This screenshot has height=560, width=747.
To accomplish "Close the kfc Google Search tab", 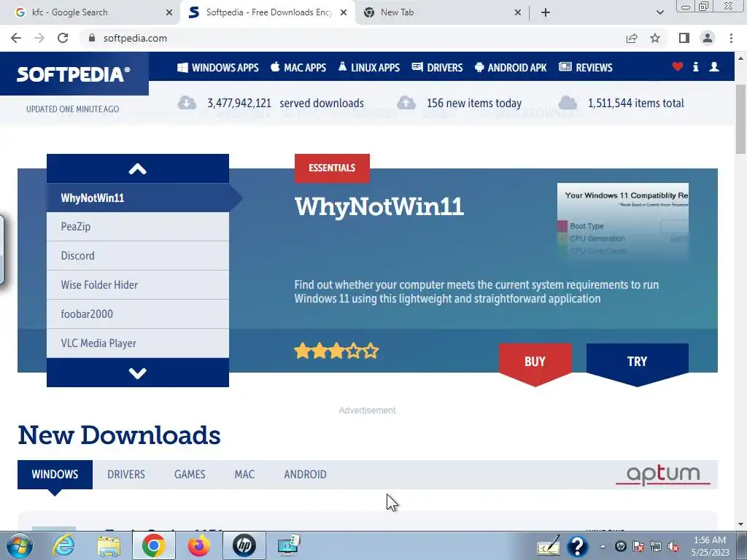I will pos(169,12).
